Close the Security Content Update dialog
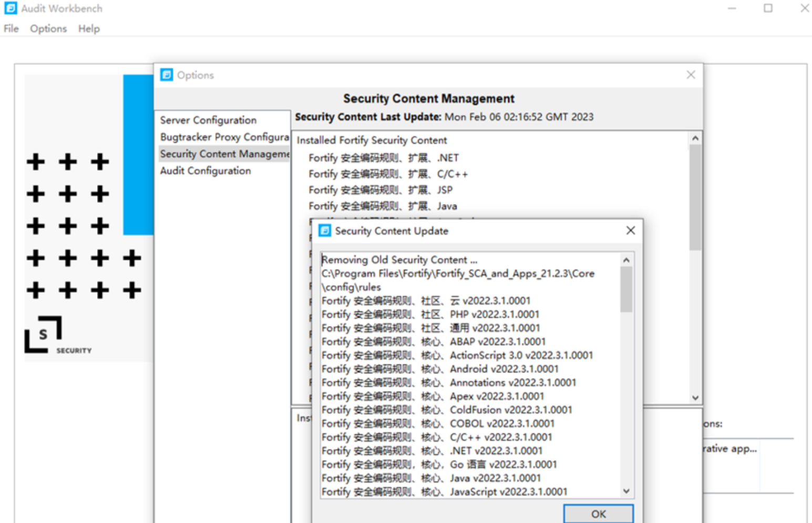This screenshot has height=523, width=812. 631,230
